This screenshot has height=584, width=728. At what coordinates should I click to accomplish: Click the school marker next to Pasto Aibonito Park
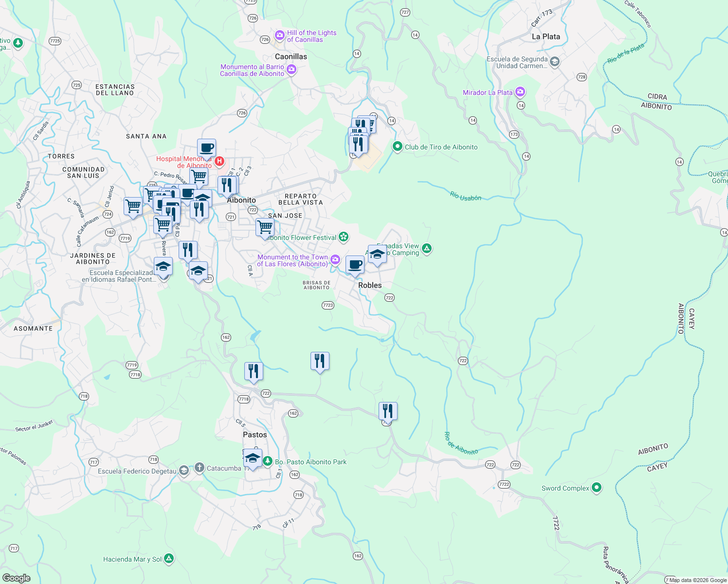pyautogui.click(x=253, y=459)
